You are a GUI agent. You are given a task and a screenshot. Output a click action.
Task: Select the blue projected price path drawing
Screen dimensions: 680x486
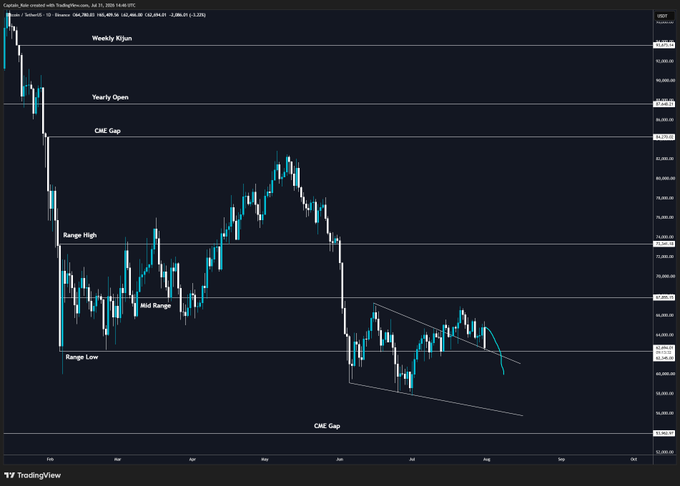click(498, 347)
